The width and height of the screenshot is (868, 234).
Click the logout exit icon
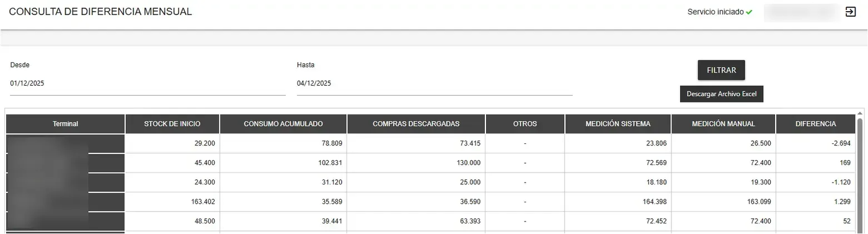tap(850, 12)
